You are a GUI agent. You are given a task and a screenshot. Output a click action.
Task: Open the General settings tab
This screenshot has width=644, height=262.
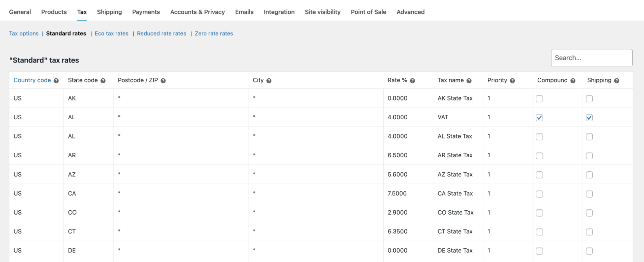tap(20, 12)
